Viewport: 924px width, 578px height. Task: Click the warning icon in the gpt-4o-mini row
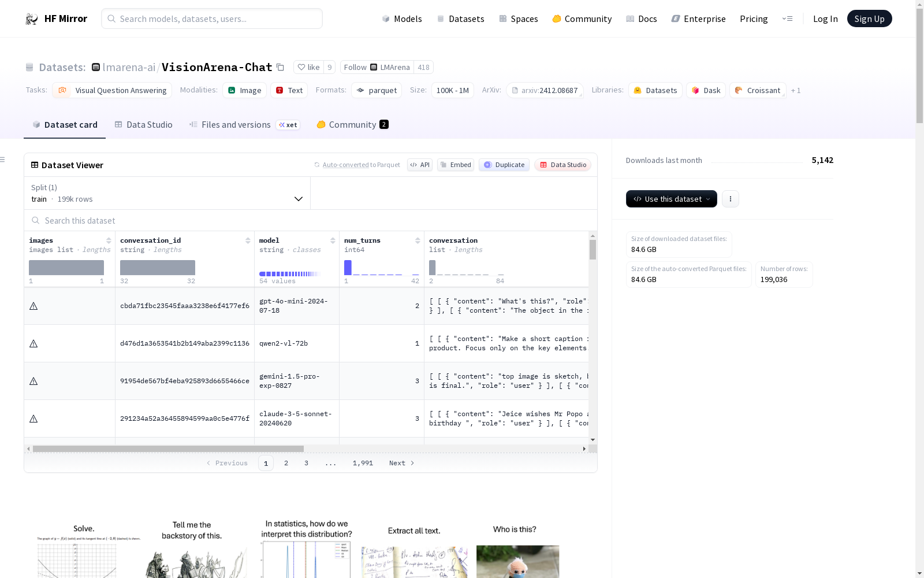33,306
